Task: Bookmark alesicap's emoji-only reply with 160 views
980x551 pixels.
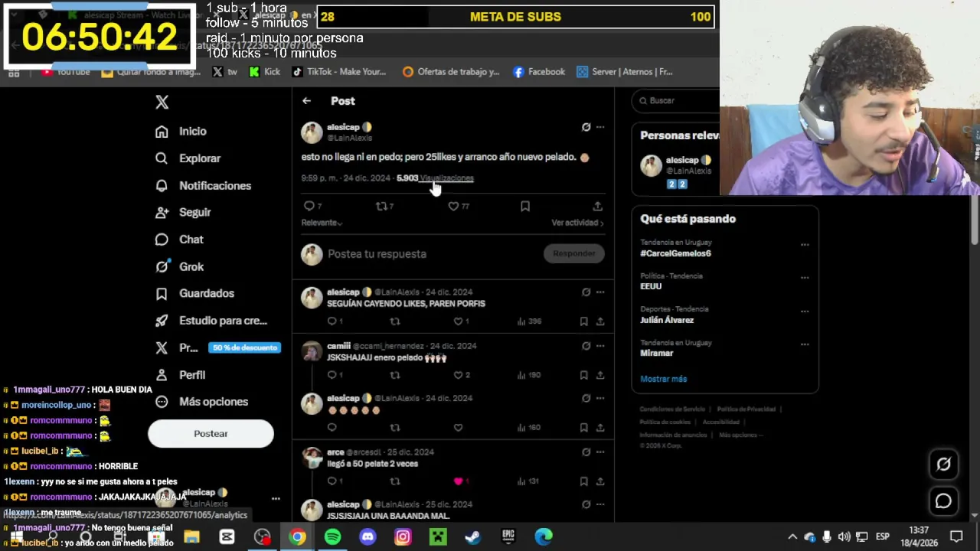Action: coord(583,428)
